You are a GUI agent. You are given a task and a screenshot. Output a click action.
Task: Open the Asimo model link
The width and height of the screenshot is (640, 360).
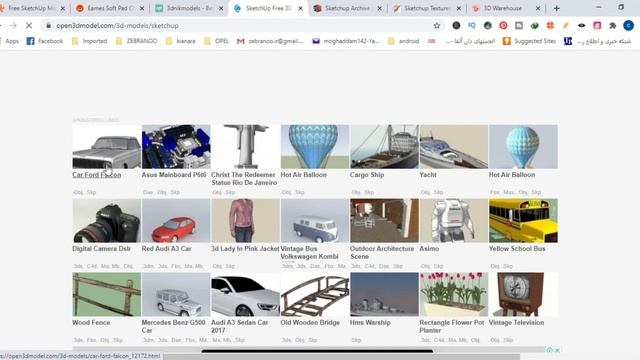coord(429,249)
